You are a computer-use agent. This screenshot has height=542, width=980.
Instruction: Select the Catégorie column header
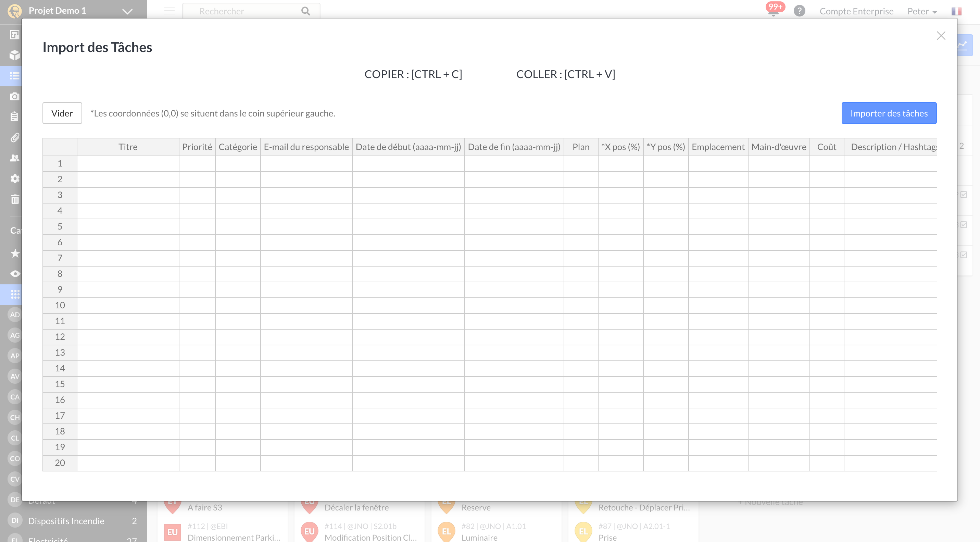[x=238, y=147]
